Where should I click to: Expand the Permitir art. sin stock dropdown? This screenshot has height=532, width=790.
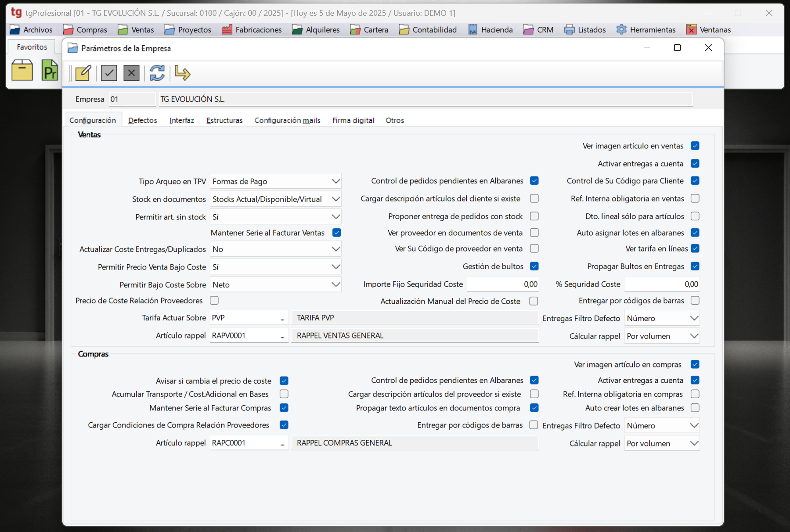point(335,217)
